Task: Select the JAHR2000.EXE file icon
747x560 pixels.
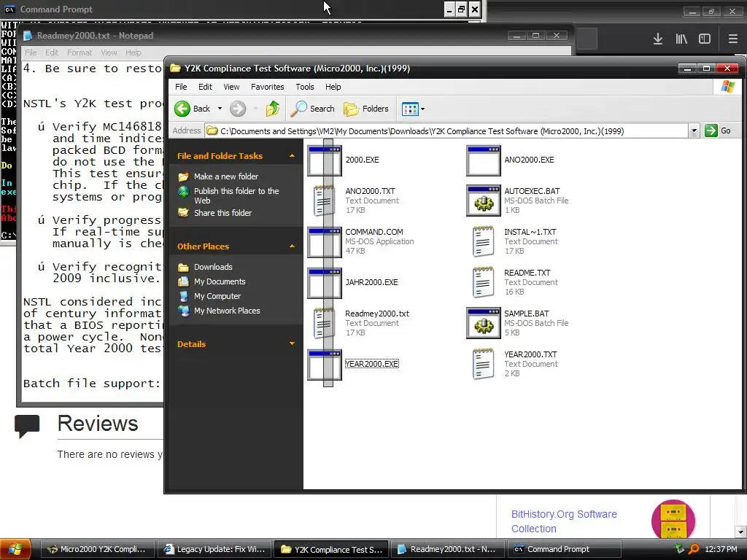Action: 325,283
